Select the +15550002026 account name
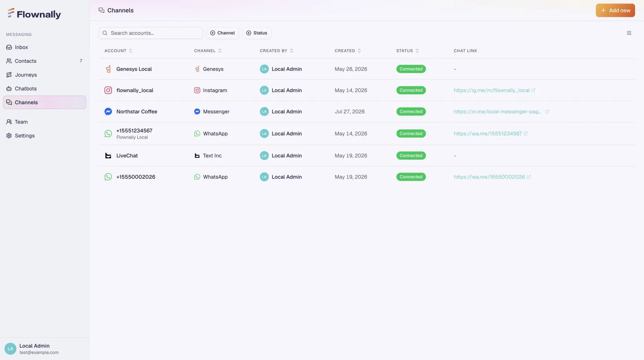The height and width of the screenshot is (360, 644). point(136,177)
